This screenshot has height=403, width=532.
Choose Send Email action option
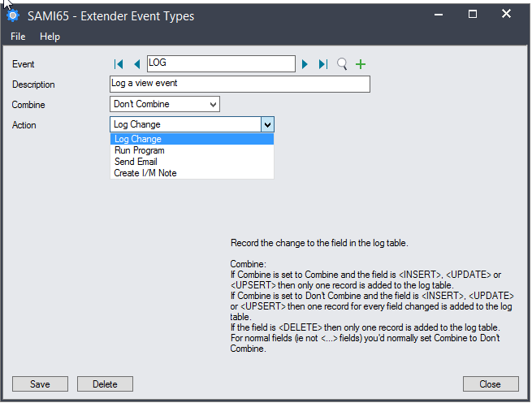[x=136, y=162]
